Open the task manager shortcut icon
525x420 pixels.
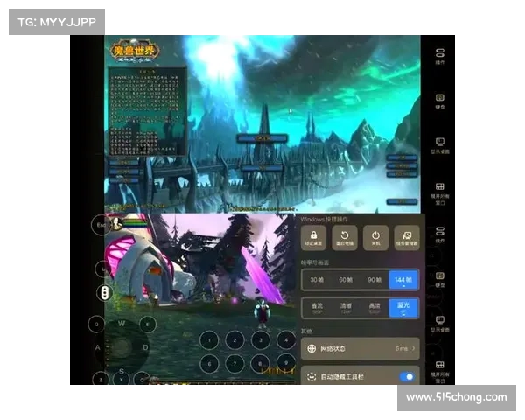click(405, 236)
